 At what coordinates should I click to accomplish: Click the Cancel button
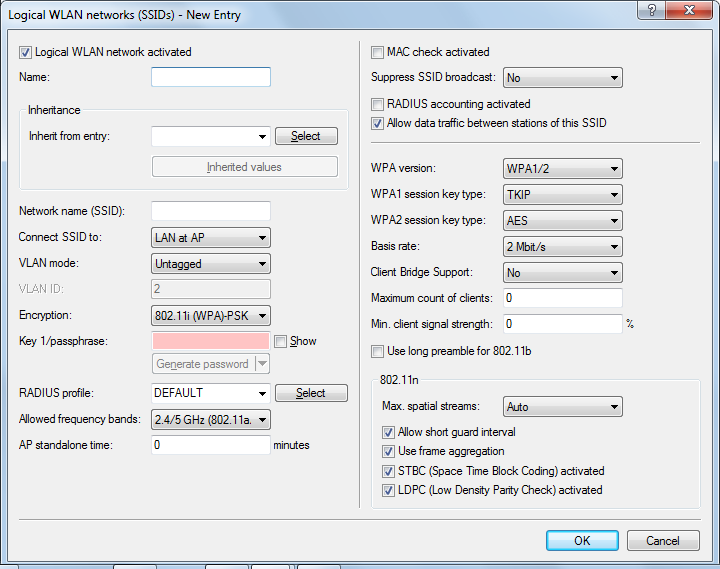[x=662, y=540]
